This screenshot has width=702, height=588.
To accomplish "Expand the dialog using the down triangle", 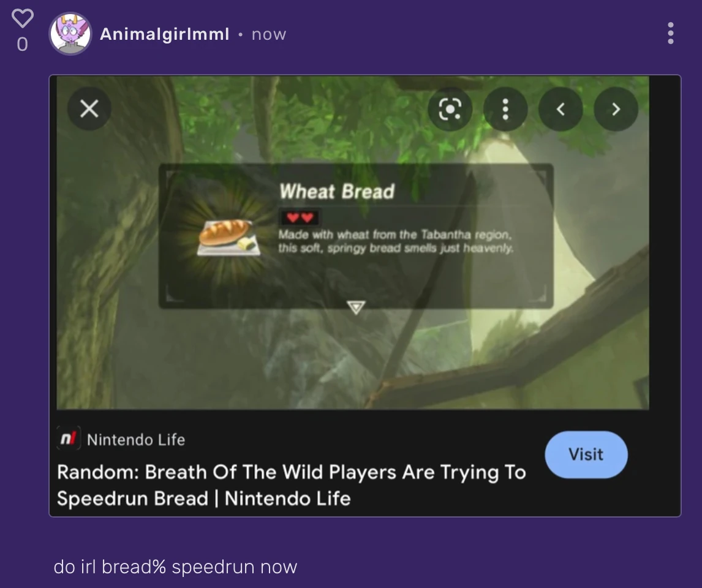I will click(x=356, y=307).
